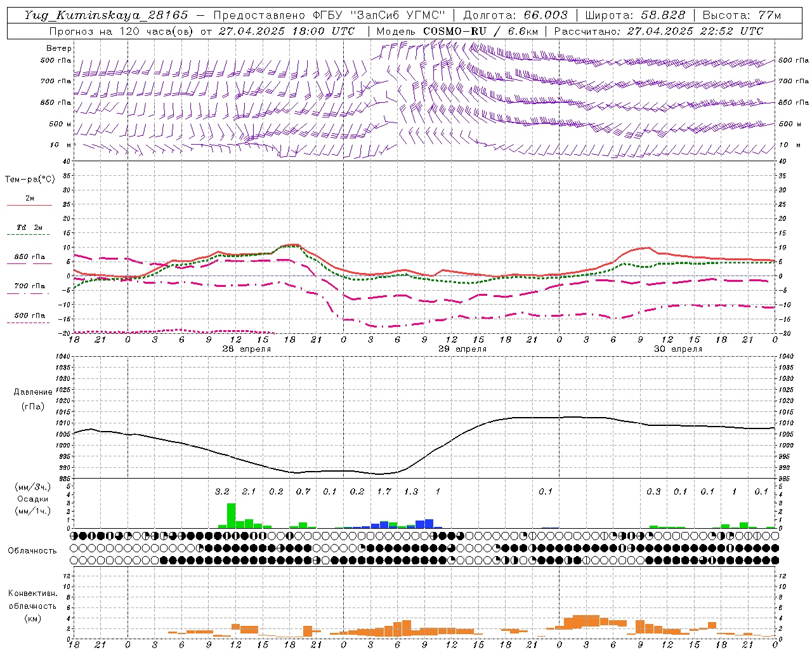Click the Тем-ра(°C) panel label
This screenshot has height=650, width=812.
(x=30, y=180)
